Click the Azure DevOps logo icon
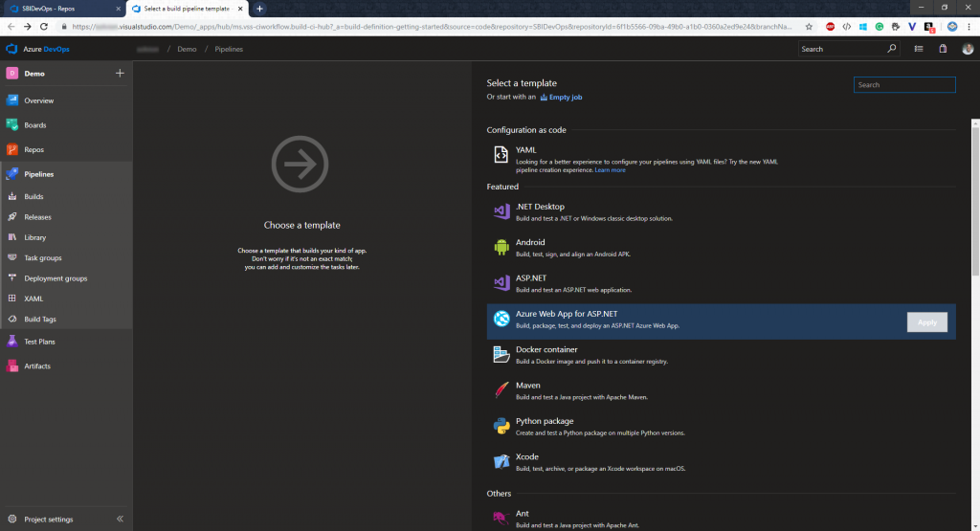Screen dimensions: 980x531 [x=11, y=49]
